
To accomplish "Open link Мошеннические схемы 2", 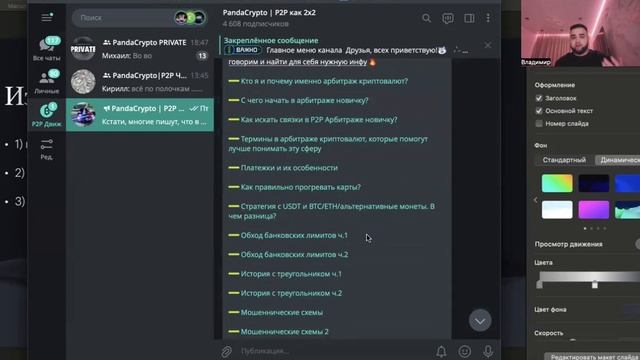I will (x=284, y=331).
